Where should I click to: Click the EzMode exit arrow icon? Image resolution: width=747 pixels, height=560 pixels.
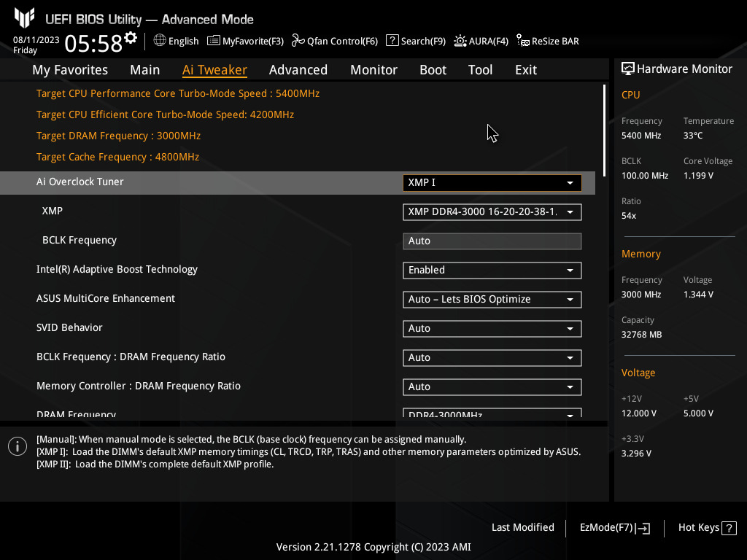[643, 528]
